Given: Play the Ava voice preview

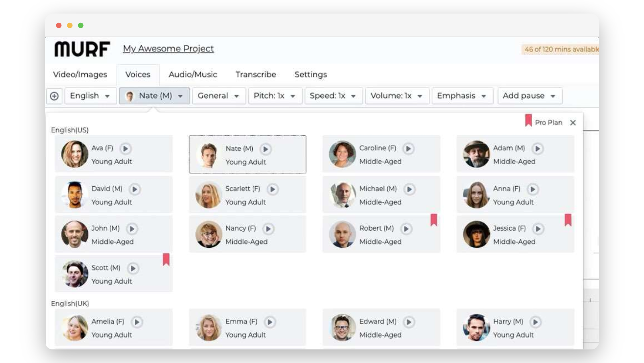Looking at the screenshot, I should tap(126, 148).
